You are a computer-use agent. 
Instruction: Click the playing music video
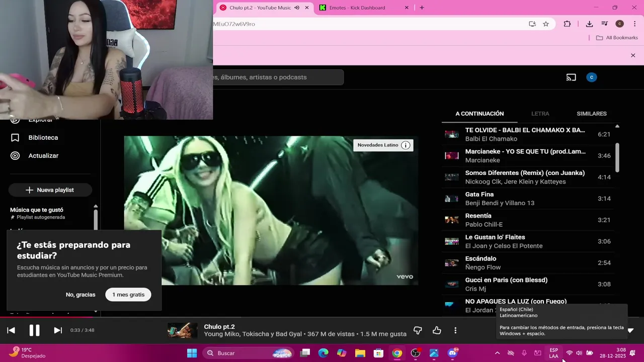point(271,210)
